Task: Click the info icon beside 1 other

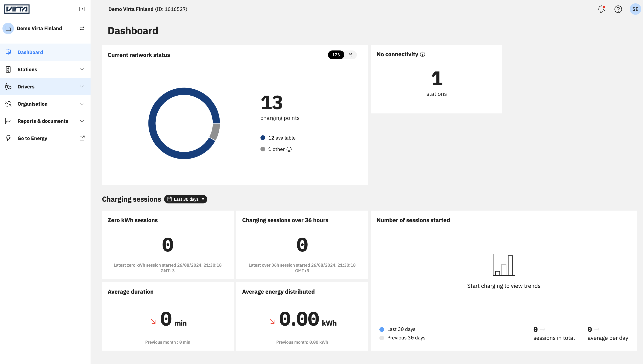Action: tap(289, 149)
